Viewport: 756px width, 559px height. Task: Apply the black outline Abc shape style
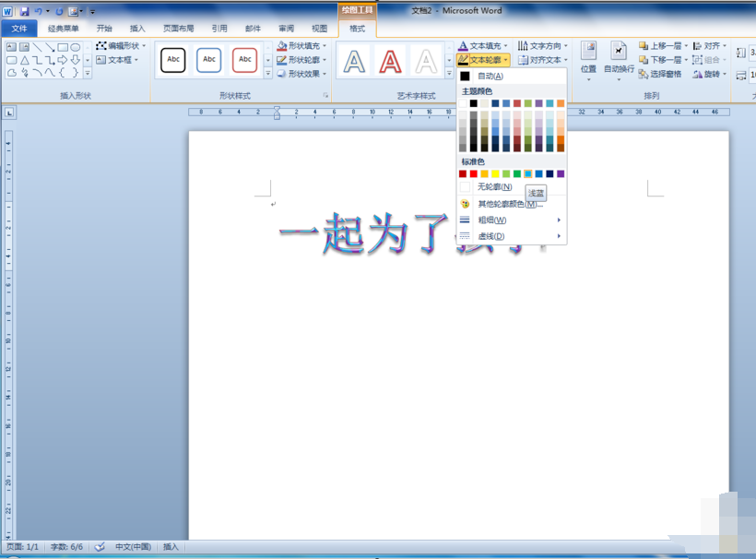pyautogui.click(x=173, y=60)
